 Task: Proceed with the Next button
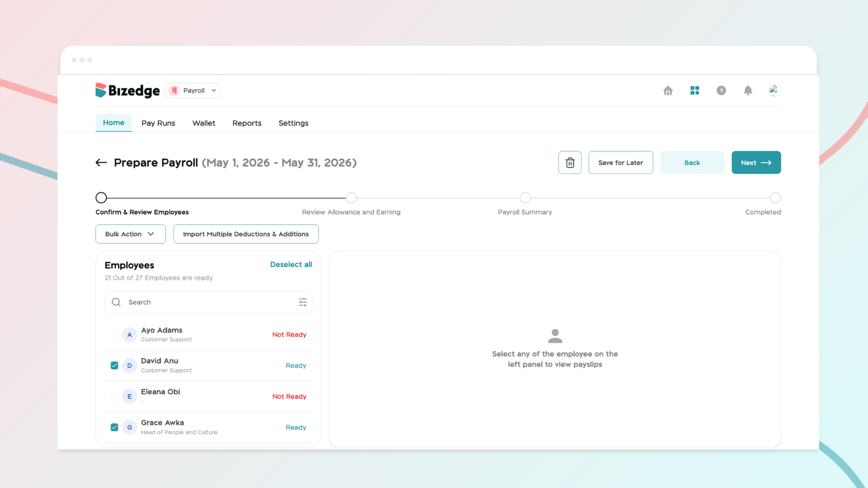756,163
